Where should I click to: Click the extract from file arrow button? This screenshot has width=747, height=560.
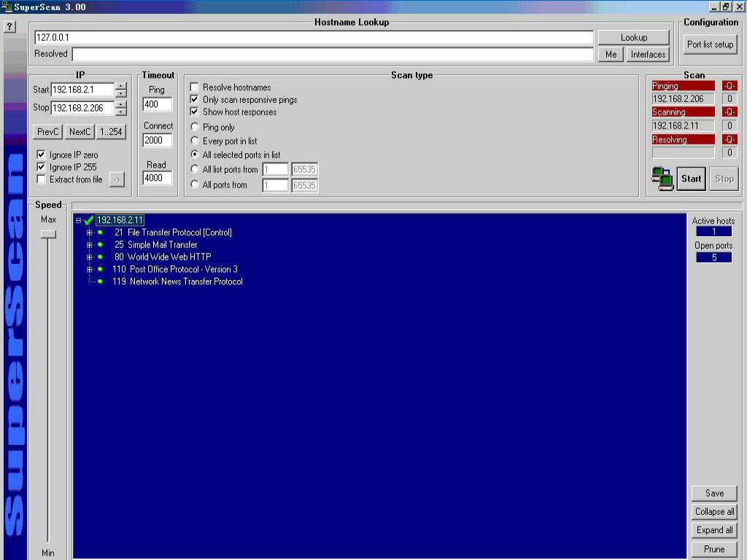pyautogui.click(x=117, y=179)
